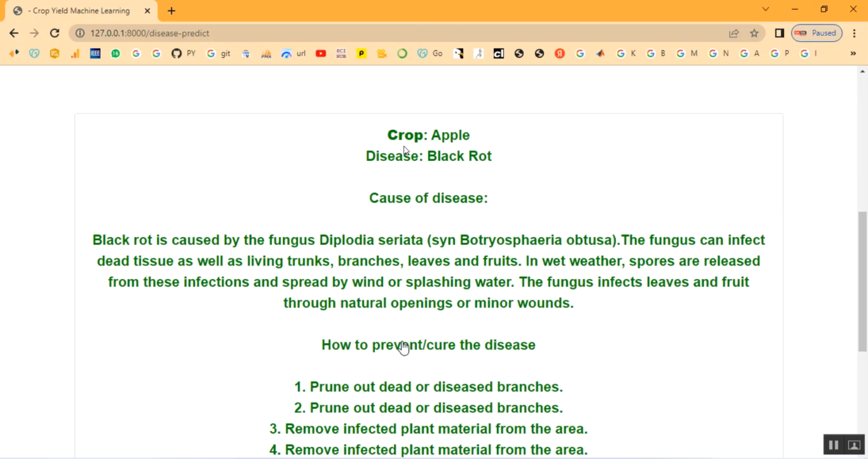Open the black cl bookmark

pyautogui.click(x=498, y=53)
